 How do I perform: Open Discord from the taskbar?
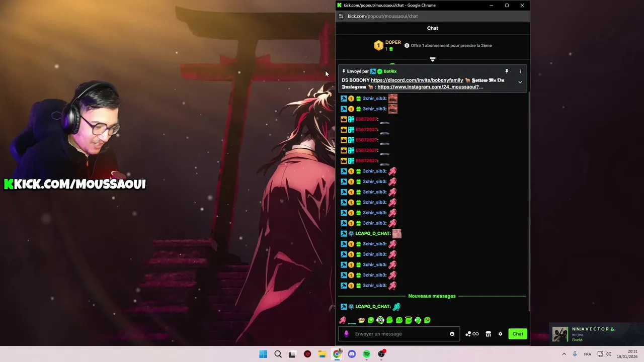pos(352,354)
